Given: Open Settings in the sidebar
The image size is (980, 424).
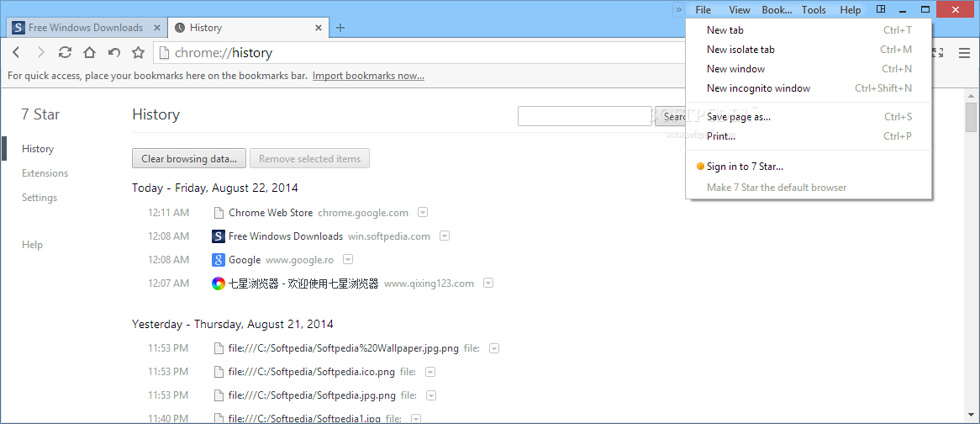Looking at the screenshot, I should (x=40, y=198).
